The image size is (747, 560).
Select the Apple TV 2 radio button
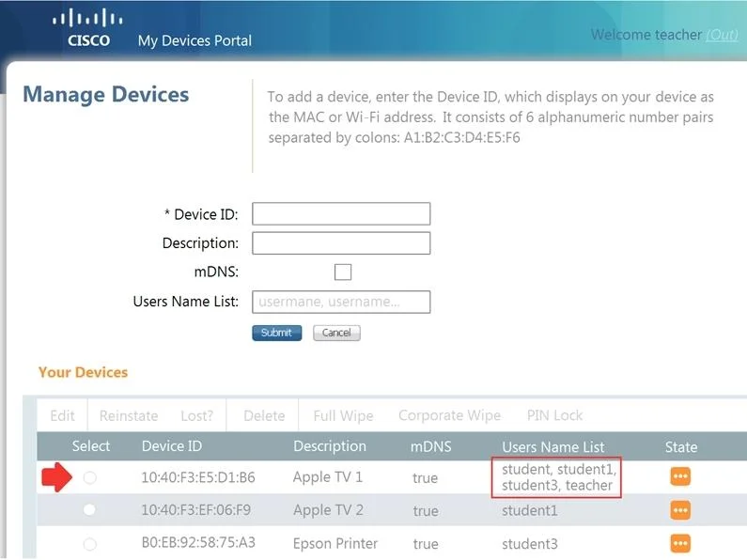89,510
